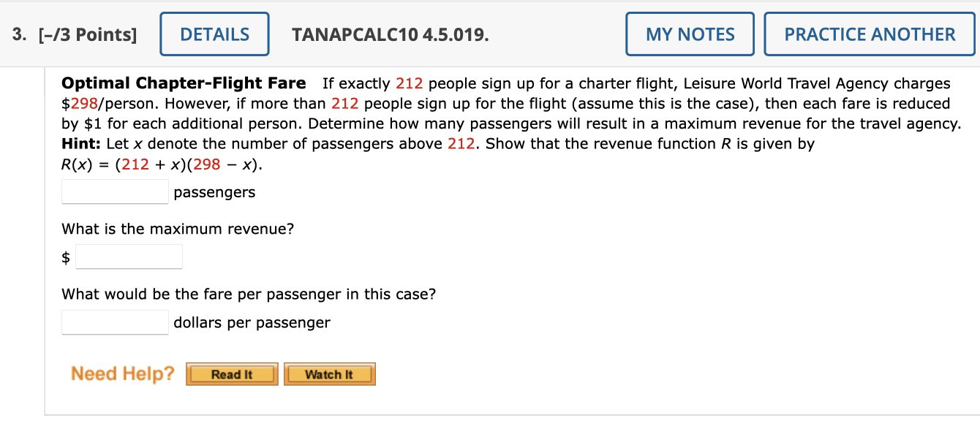980x434 pixels.
Task: Click the passengers label next to the answer box
Action: point(214,191)
